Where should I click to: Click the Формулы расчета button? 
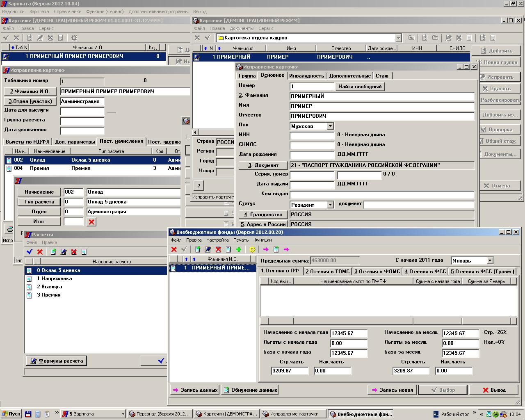pos(56,361)
